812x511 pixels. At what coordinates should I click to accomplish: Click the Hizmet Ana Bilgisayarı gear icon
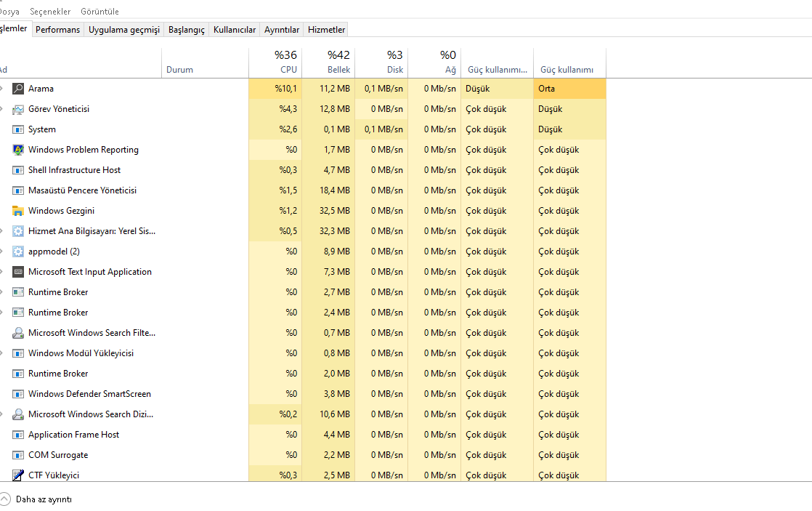tap(18, 231)
